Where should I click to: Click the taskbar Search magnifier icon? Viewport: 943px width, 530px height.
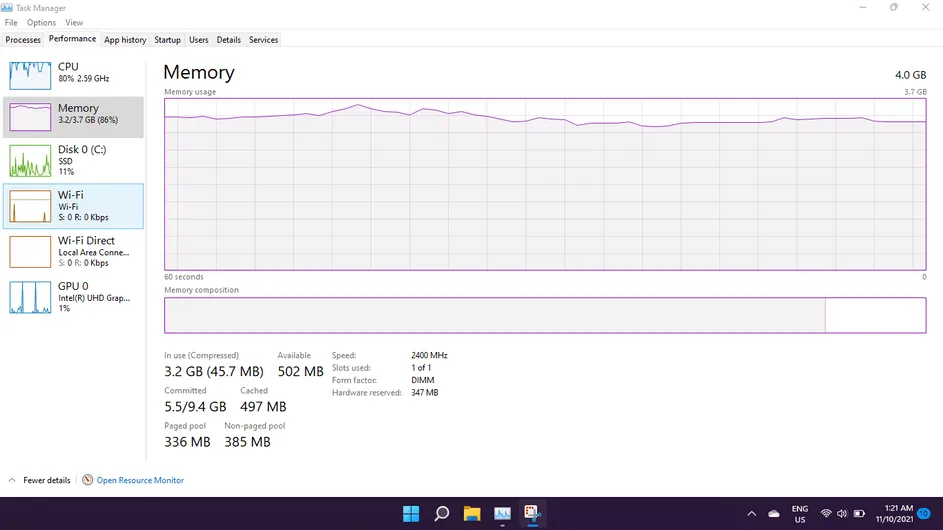[441, 514]
